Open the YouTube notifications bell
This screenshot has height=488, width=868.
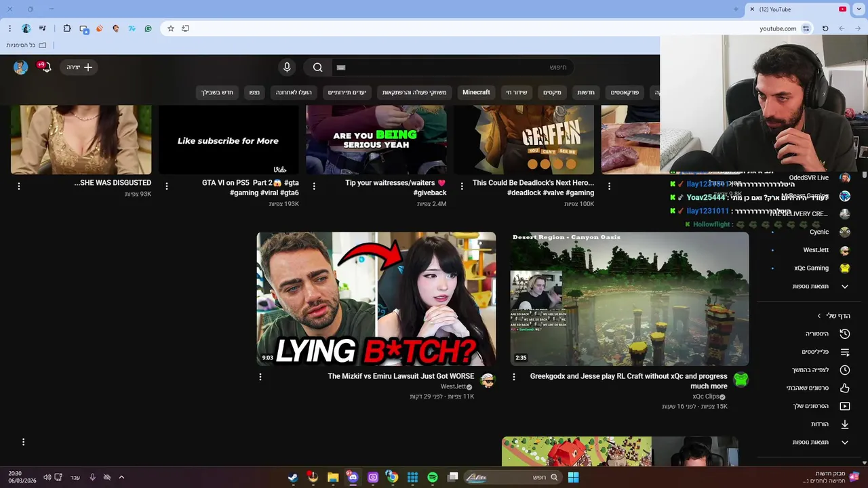[45, 67]
